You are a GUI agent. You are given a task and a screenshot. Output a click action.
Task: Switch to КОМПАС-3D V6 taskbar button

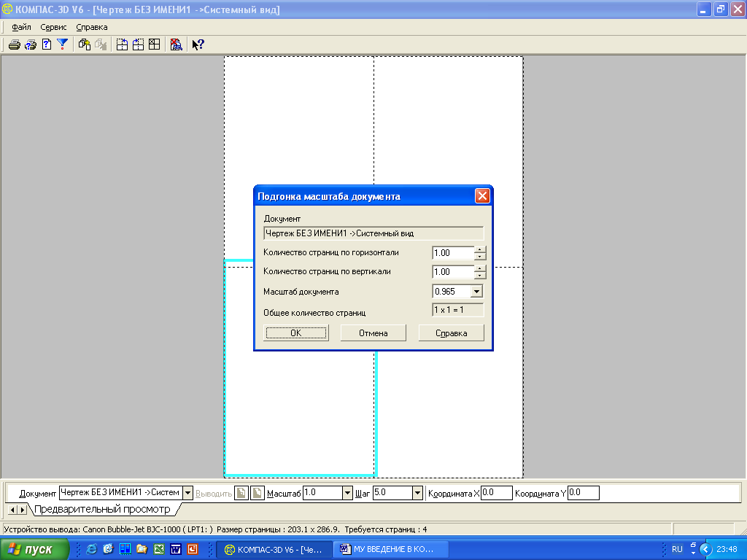pyautogui.click(x=274, y=549)
